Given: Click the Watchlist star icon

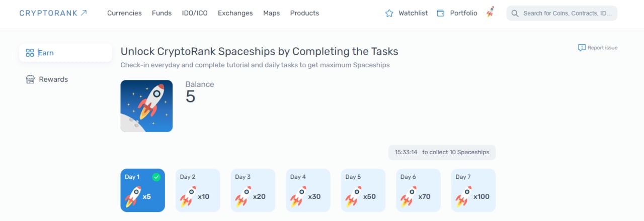Looking at the screenshot, I should click(389, 14).
